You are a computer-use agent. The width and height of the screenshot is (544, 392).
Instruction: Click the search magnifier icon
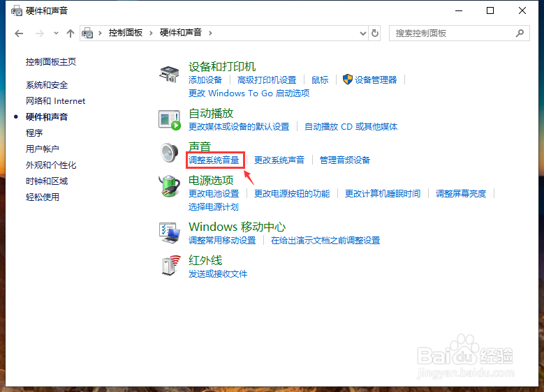(x=520, y=33)
